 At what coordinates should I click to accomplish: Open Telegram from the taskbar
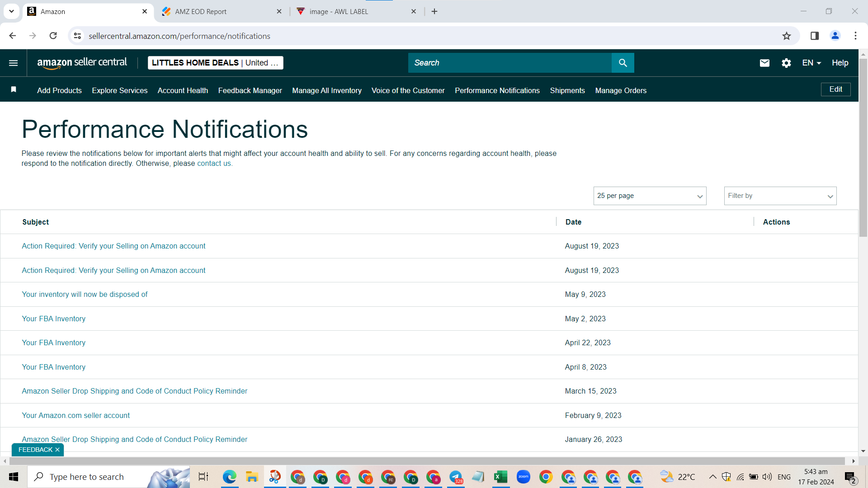(456, 477)
